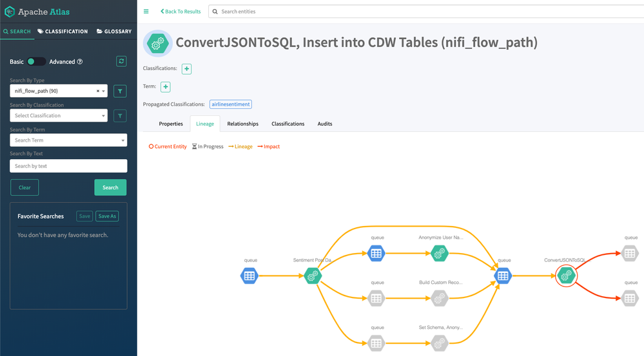644x356 pixels.
Task: Select the Build Custom Reco... process node
Action: coord(440,299)
